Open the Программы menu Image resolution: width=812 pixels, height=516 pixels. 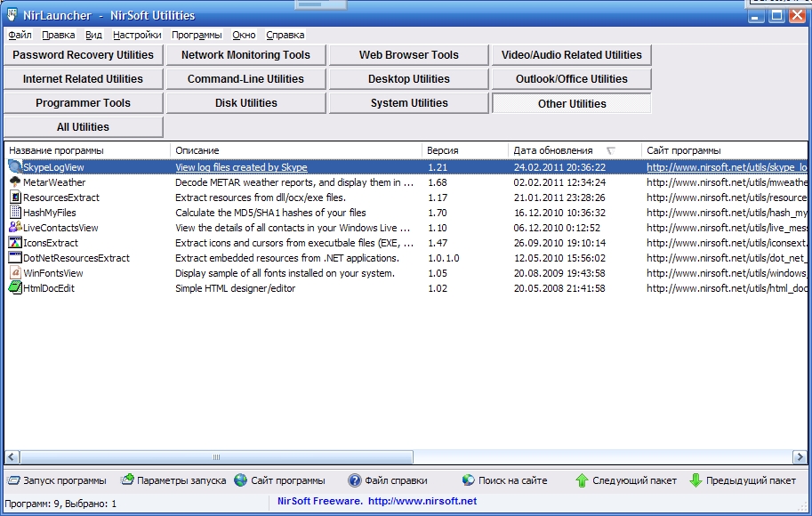pyautogui.click(x=197, y=35)
